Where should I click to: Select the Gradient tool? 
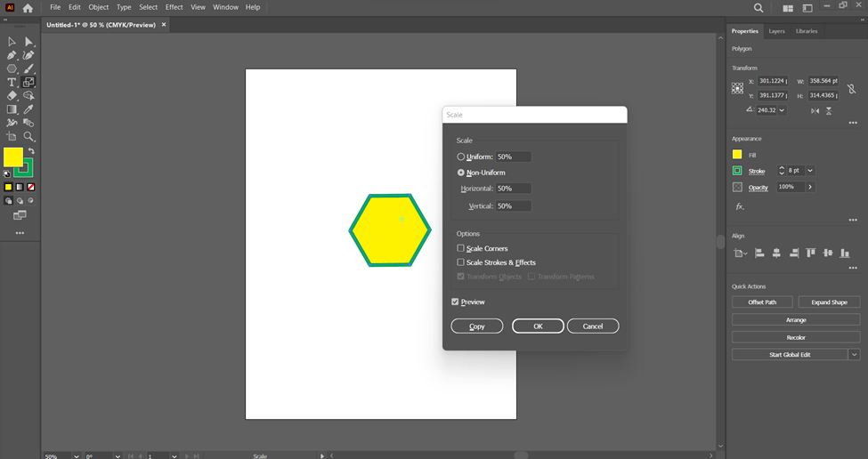point(12,109)
